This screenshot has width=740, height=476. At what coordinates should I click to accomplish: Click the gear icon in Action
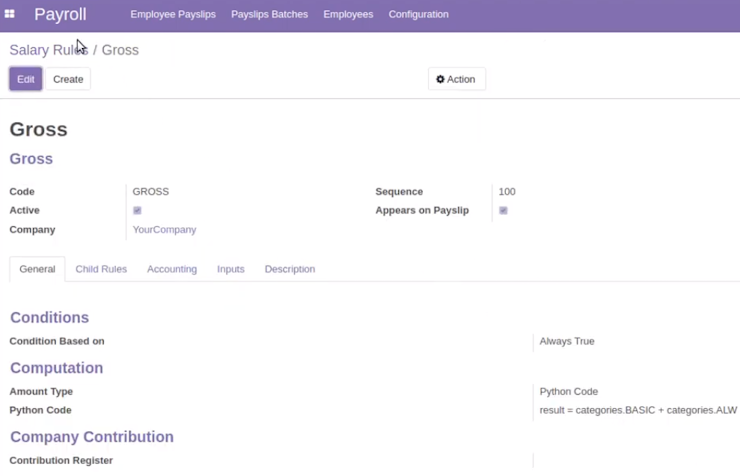pyautogui.click(x=440, y=79)
